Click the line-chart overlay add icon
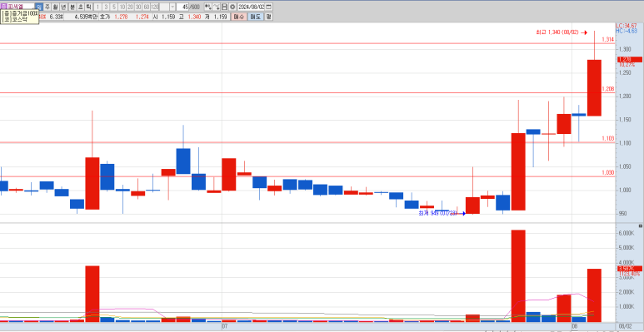Viewport: 644px width, 332px height. [x=216, y=7]
